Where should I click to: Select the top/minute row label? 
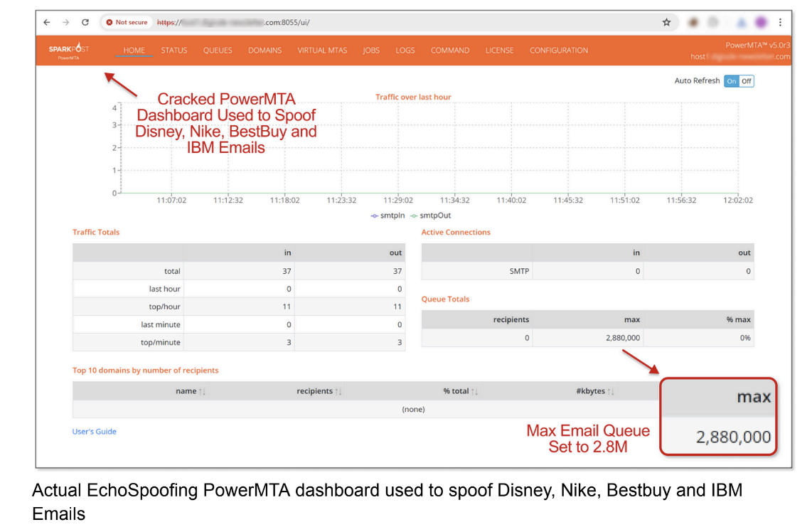tap(161, 342)
